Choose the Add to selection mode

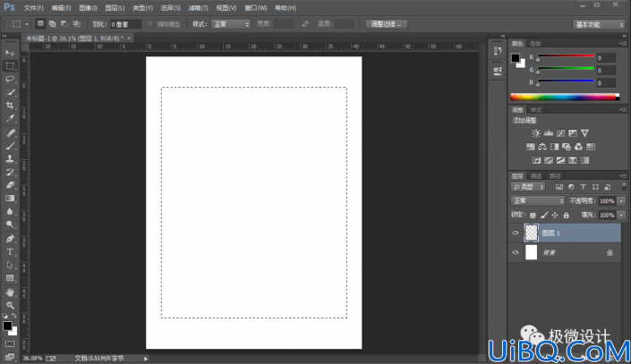pyautogui.click(x=52, y=24)
